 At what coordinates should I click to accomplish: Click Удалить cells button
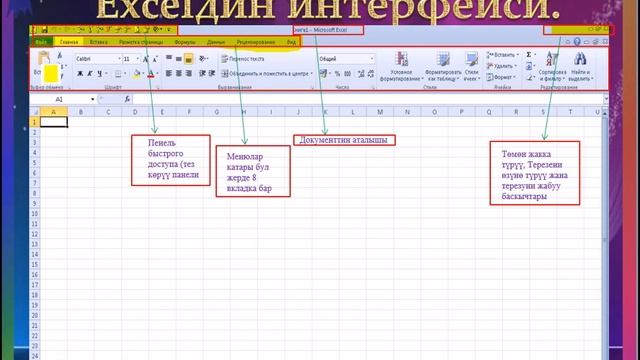pos(502,66)
